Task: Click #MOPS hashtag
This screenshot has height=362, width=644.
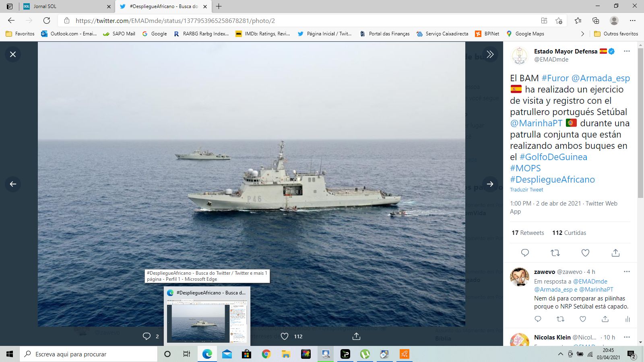Action: 525,168
